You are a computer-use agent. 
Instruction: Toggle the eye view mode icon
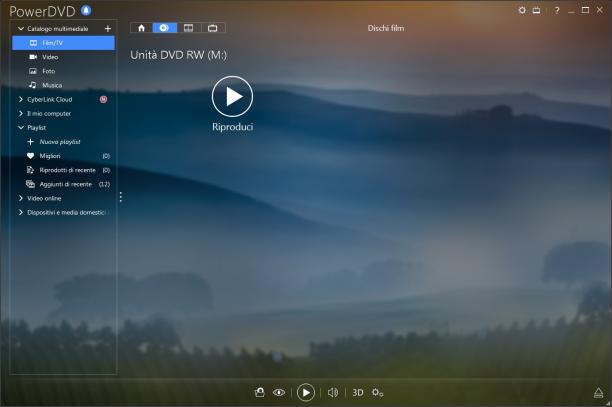tap(279, 392)
